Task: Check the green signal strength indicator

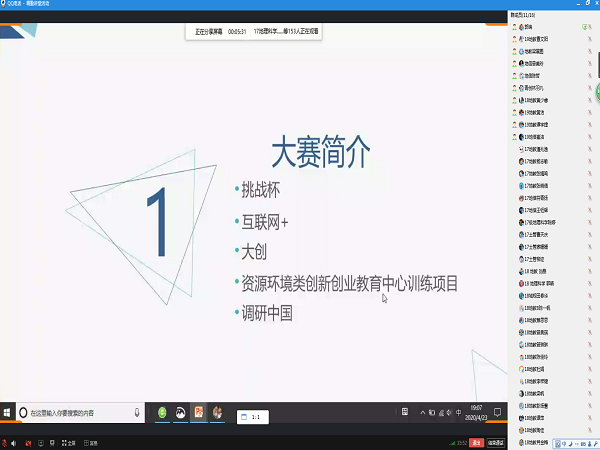Action: point(453,443)
